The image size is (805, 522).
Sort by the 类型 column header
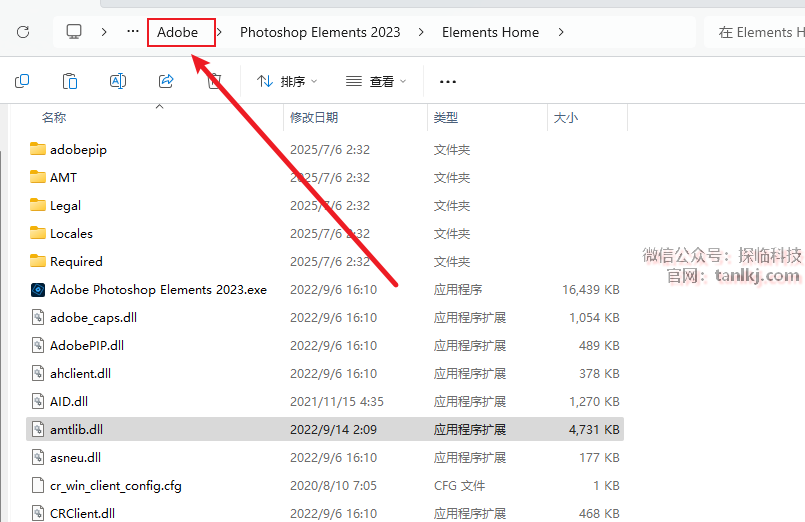pyautogui.click(x=446, y=118)
